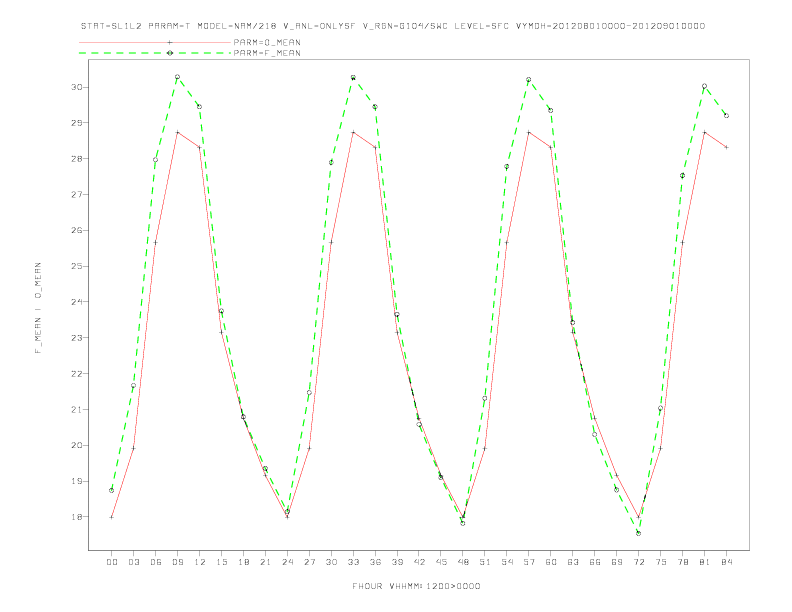Click y-axis tick label 25
This screenshot has width=792, height=612.
coord(76,266)
